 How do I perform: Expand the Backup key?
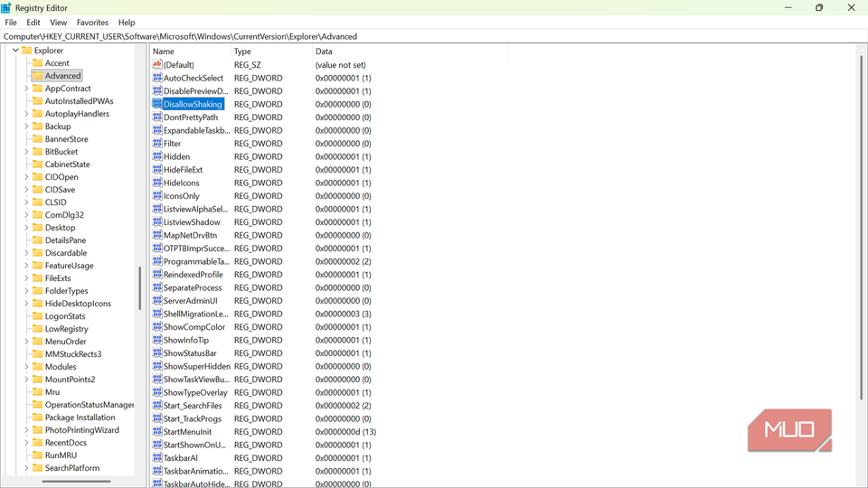26,127
